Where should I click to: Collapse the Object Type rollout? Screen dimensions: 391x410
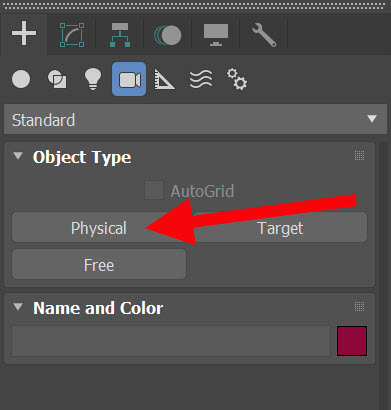[x=18, y=156]
